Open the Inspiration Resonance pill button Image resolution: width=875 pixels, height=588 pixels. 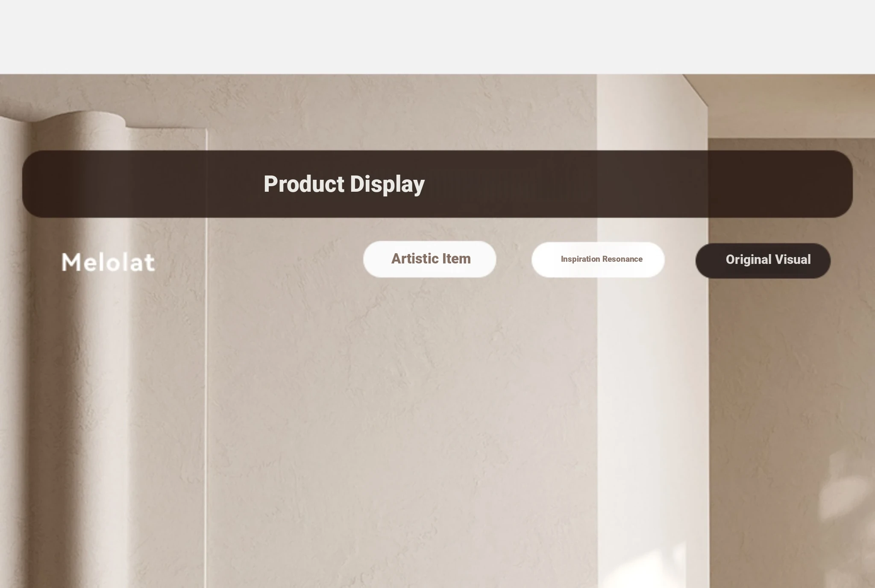click(x=598, y=260)
